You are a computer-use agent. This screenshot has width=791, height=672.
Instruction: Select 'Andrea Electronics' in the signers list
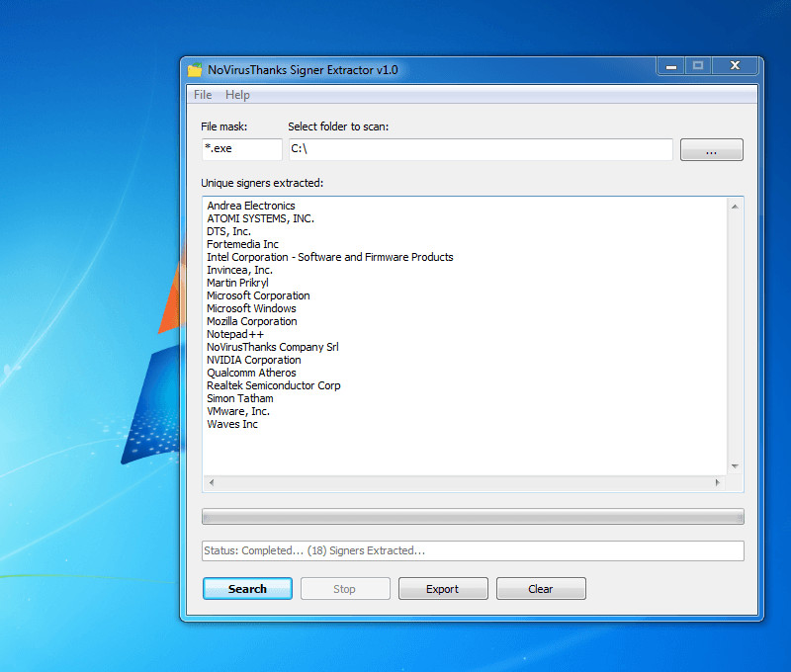pyautogui.click(x=251, y=206)
